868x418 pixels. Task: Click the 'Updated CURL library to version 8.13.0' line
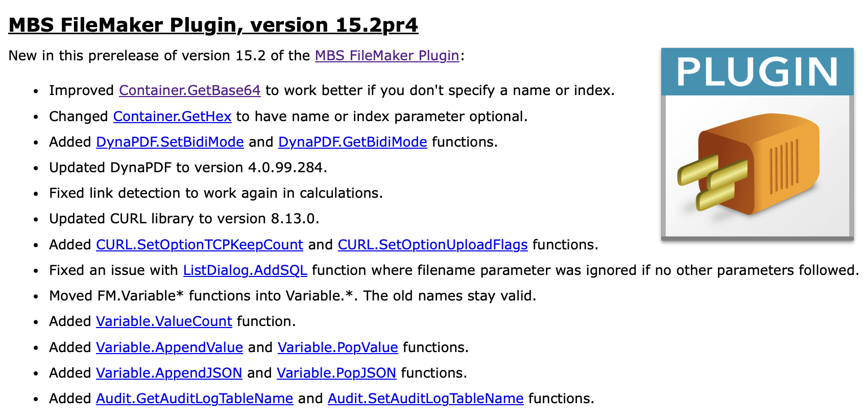click(x=184, y=219)
